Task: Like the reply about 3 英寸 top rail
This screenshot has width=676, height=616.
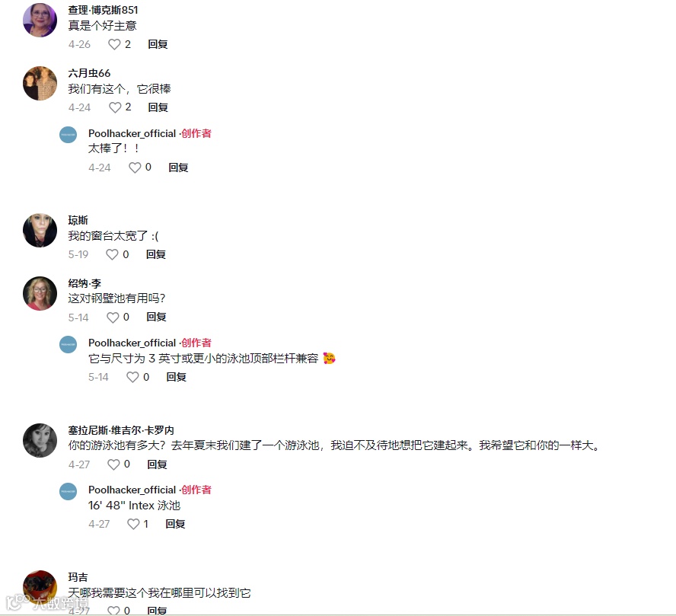Action: coord(132,377)
